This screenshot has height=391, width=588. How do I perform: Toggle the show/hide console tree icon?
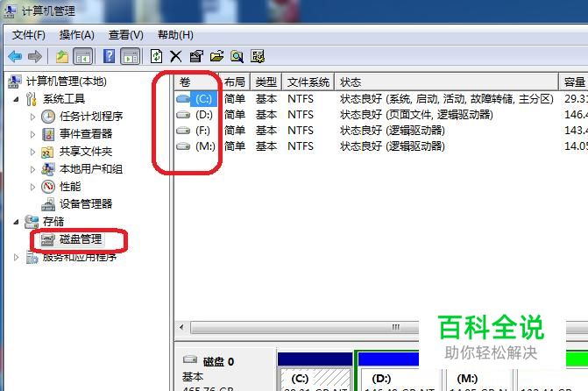click(82, 57)
